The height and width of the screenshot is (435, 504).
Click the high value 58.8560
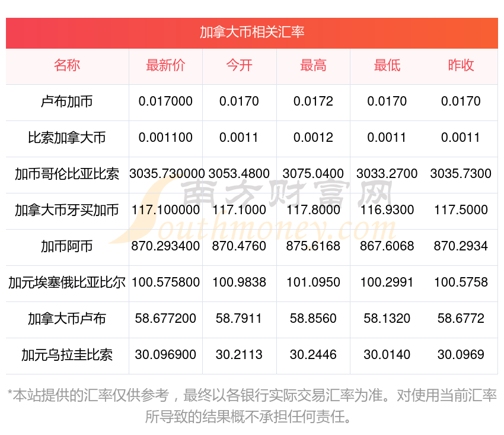pos(313,319)
